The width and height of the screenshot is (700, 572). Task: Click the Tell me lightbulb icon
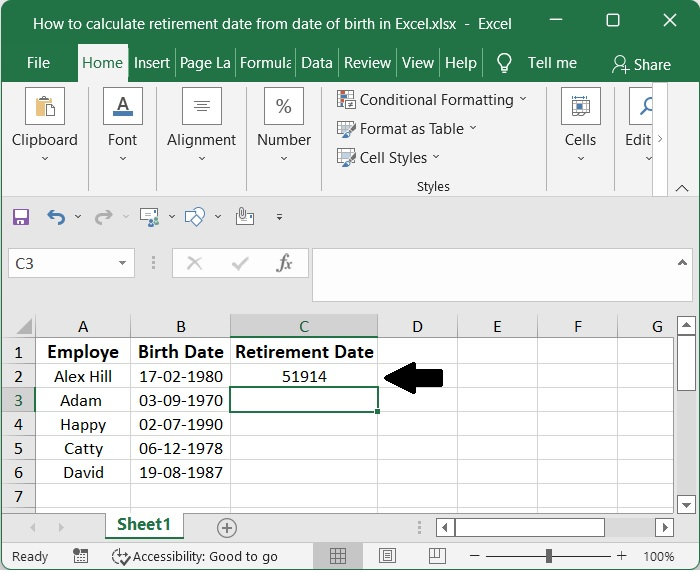[504, 63]
